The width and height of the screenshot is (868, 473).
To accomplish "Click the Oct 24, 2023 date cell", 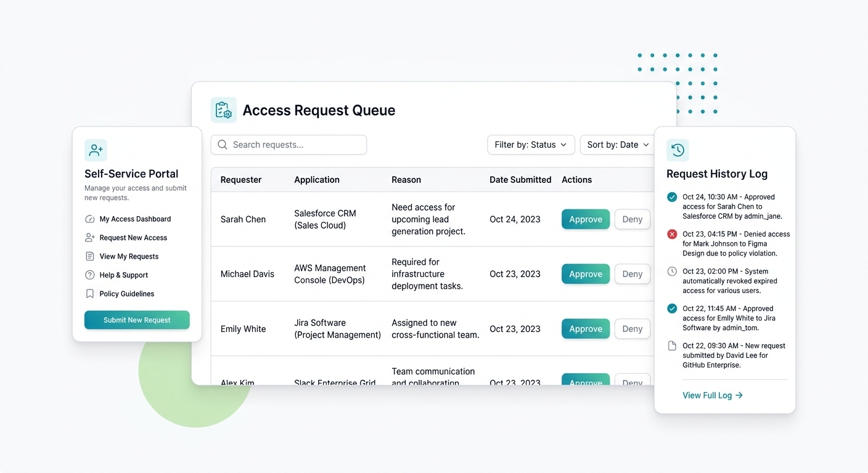I will 515,219.
